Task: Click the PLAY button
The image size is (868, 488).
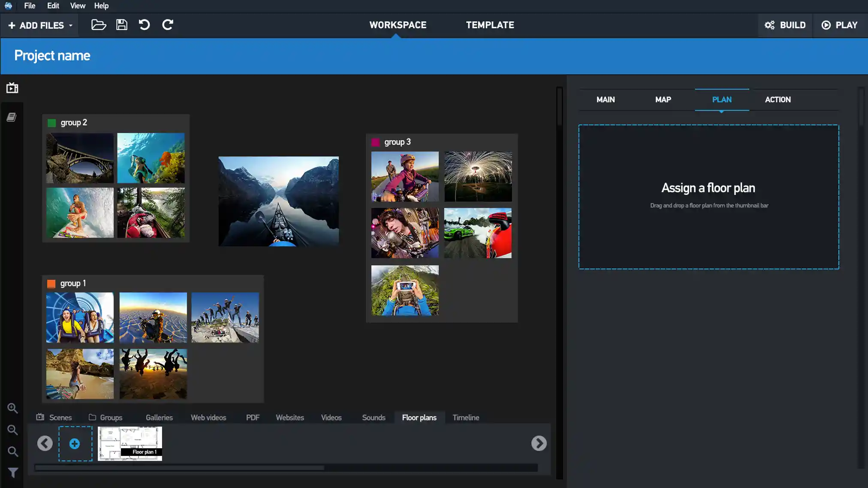Action: [x=839, y=24]
